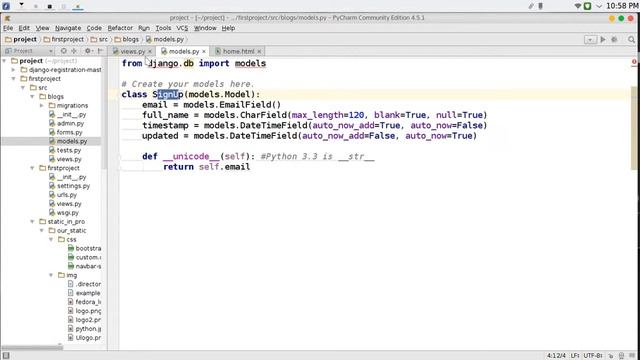Click the src breadcrumb in navigation bar
Screen dimensions: 640x360
pos(99,40)
